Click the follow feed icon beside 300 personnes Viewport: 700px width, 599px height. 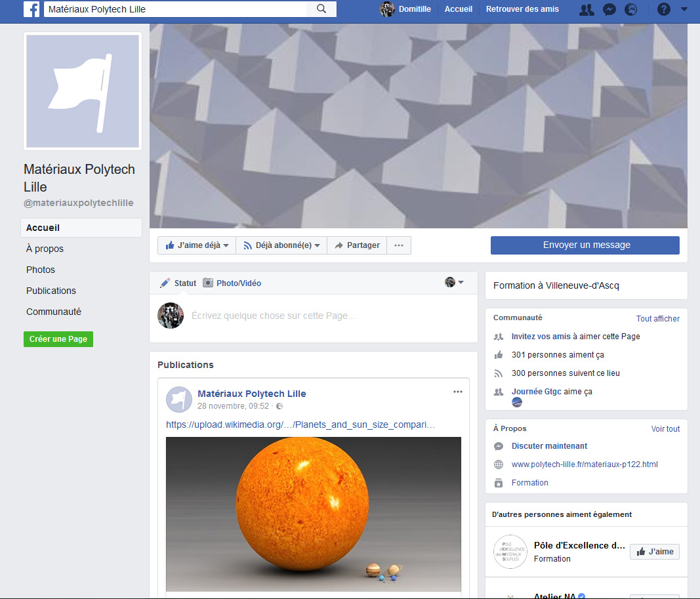(499, 373)
